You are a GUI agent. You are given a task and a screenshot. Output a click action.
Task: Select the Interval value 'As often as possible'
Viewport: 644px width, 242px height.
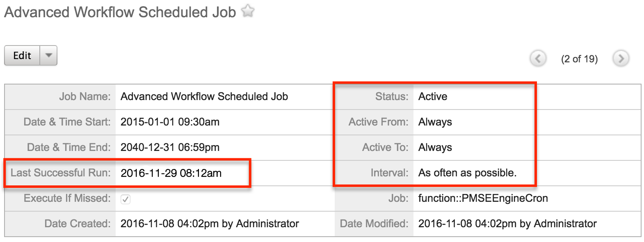pos(467,173)
